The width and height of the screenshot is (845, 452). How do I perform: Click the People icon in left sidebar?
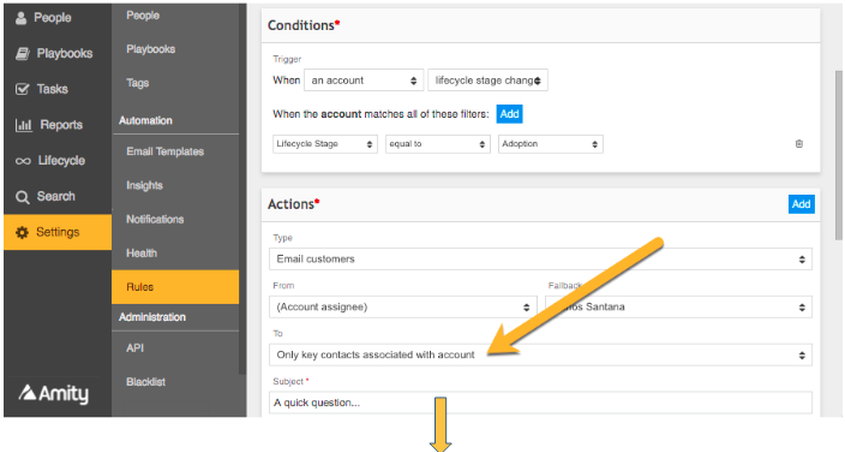[x=21, y=17]
